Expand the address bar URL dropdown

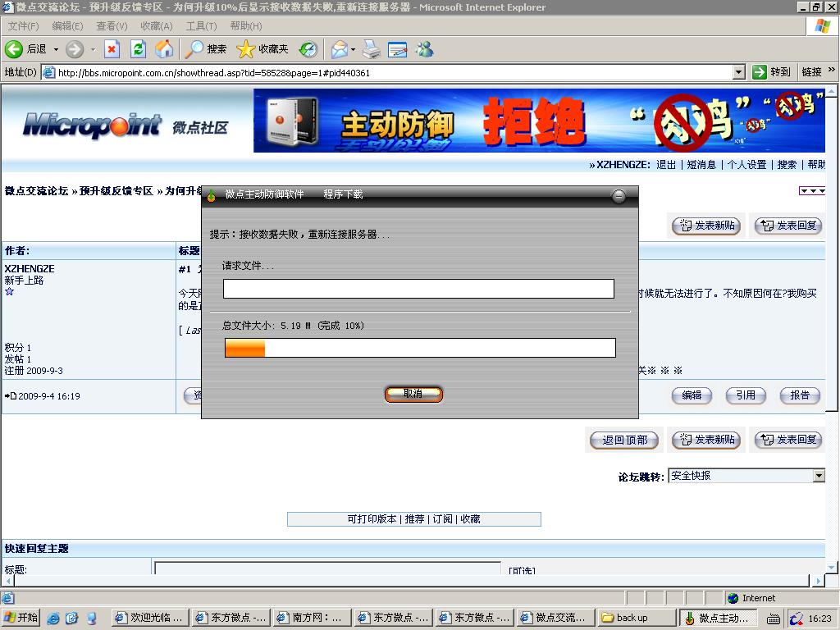pyautogui.click(x=739, y=72)
